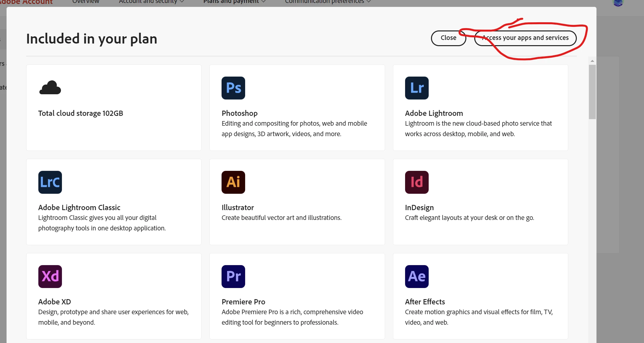Screen dimensions: 644x343
Task: Select the Photoshop title text
Action: click(x=240, y=113)
